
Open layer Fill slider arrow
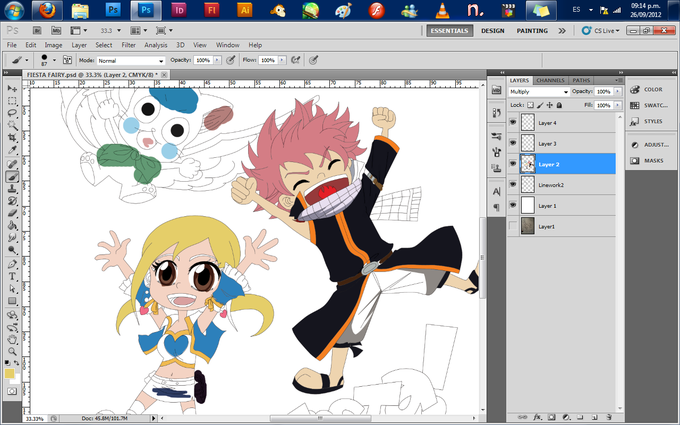[x=618, y=105]
